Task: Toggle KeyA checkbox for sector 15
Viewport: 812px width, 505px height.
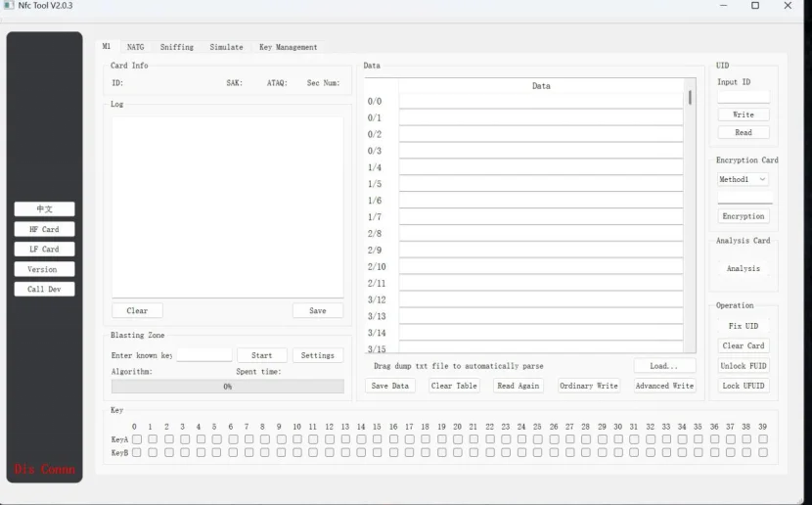Action: click(378, 439)
